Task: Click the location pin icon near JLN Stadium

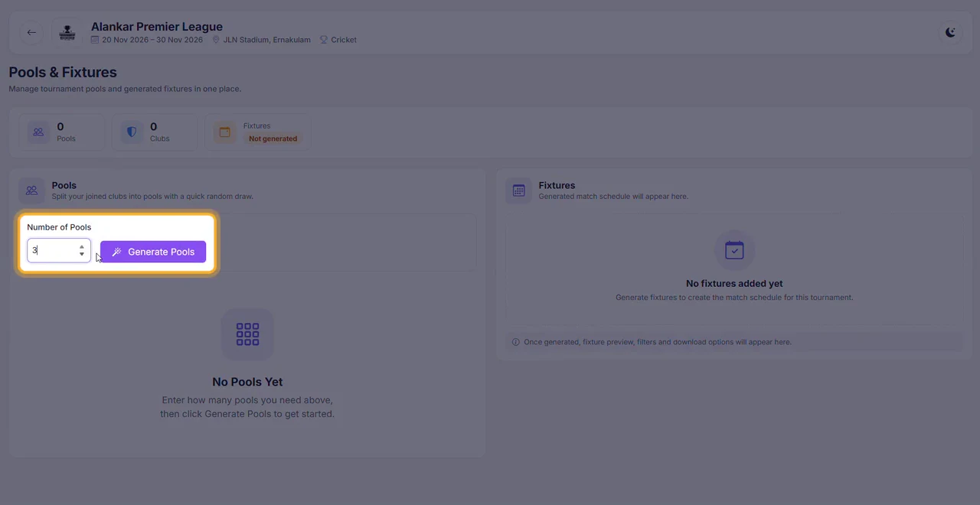Action: click(216, 40)
